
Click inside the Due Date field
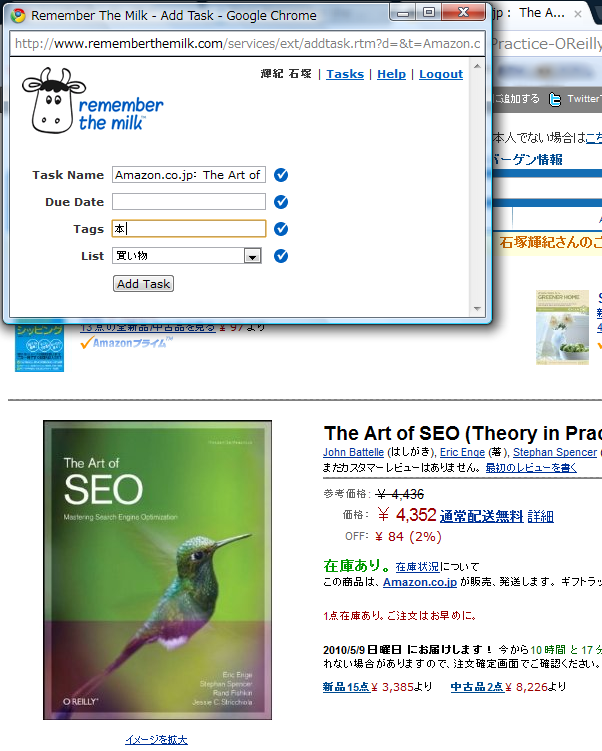189,202
